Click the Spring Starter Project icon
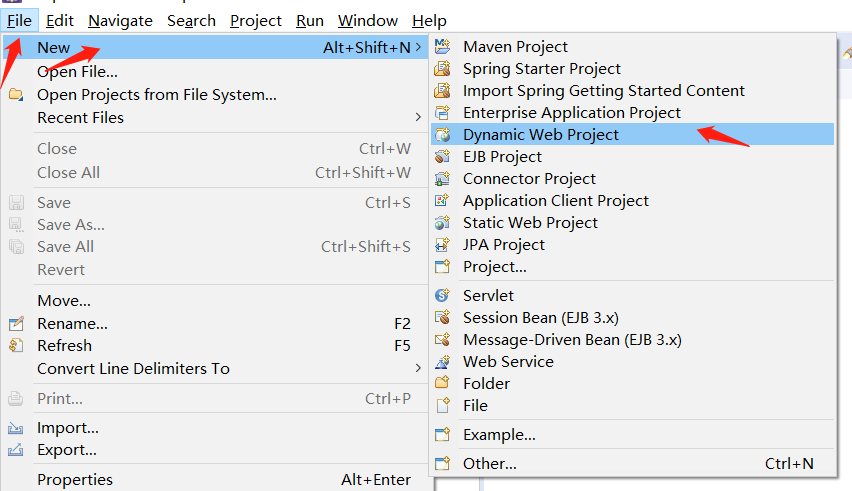The image size is (852, 491). click(x=443, y=69)
